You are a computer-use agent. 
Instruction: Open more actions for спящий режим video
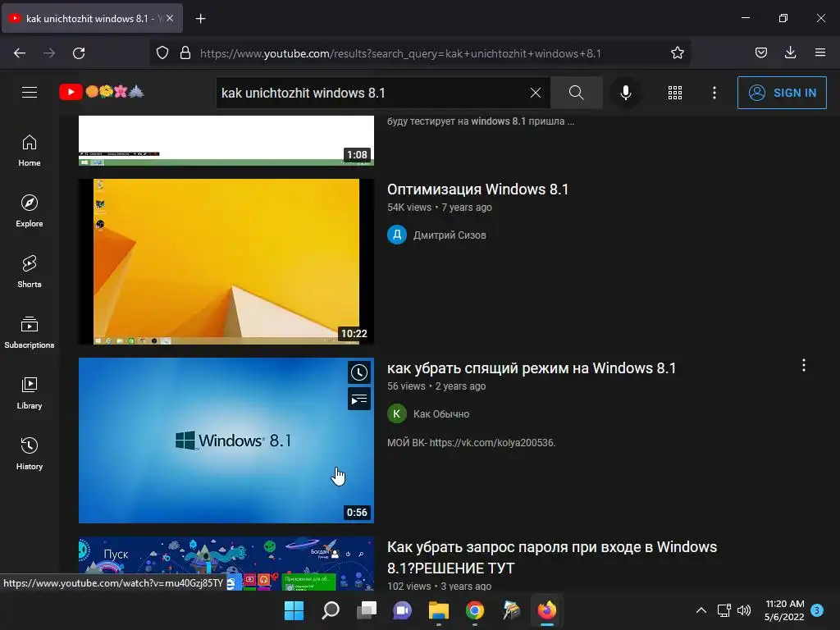coord(804,365)
